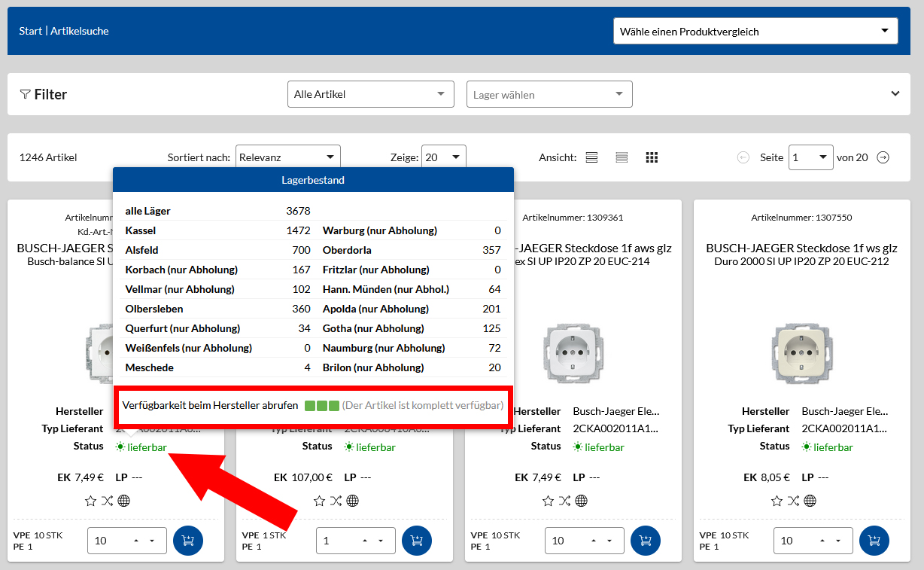Decrease quantity for article 1307550

pos(838,541)
